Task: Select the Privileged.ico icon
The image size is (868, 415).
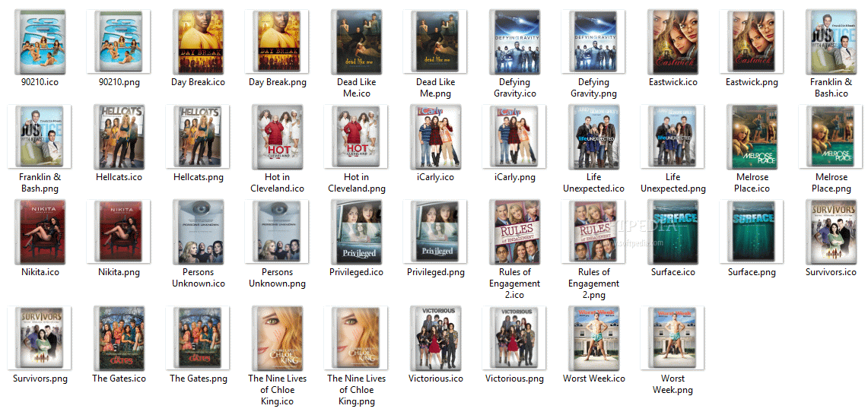Action: pos(356,232)
